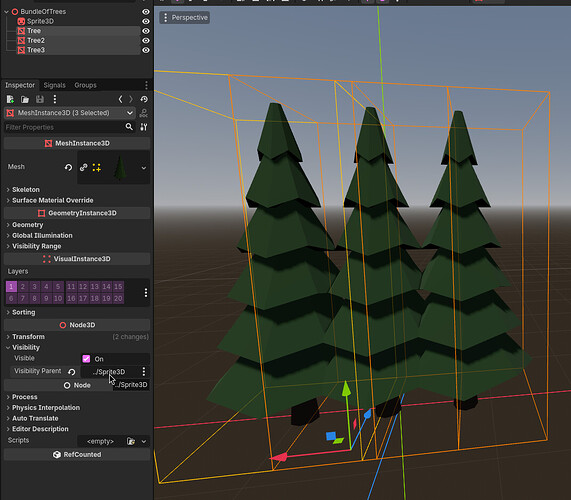Uncheck the Visible On checkbox
Viewport: 571px width, 500px height.
(x=86, y=359)
